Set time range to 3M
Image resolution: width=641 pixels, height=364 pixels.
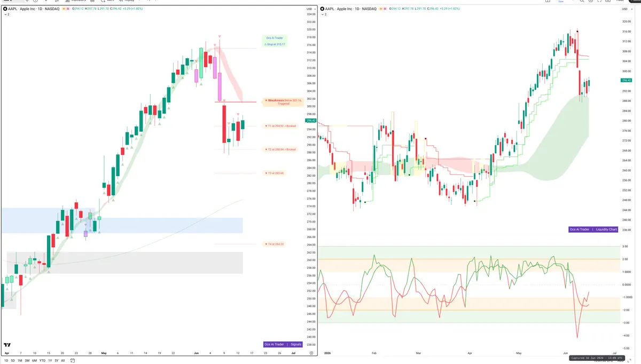[x=27, y=361]
